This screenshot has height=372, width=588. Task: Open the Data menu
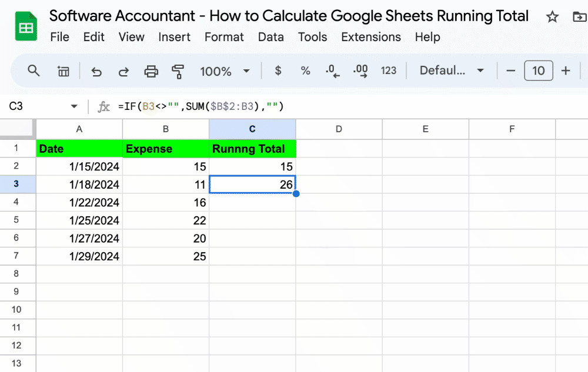270,37
